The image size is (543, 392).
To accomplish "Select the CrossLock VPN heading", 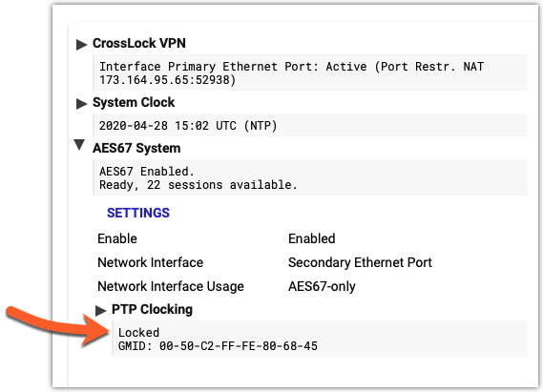I will point(139,43).
